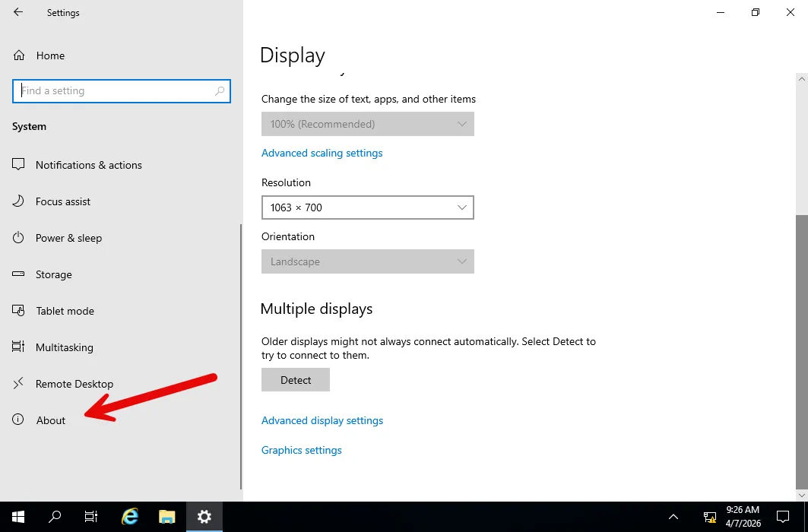This screenshot has width=808, height=532.
Task: Open the About settings page
Action: (x=51, y=420)
